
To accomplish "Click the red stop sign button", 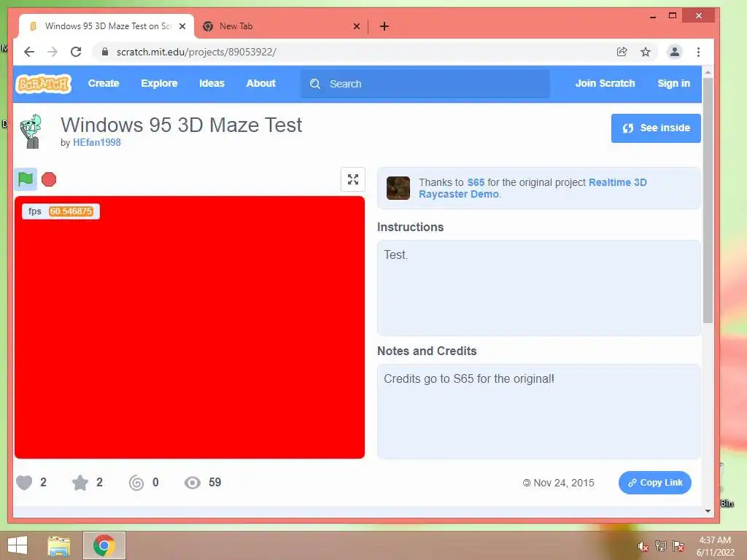I will (x=49, y=179).
